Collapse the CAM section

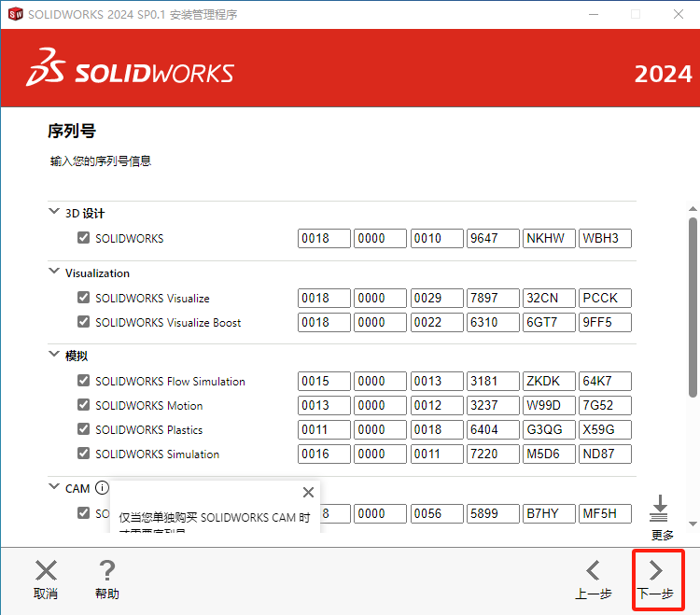(x=54, y=486)
